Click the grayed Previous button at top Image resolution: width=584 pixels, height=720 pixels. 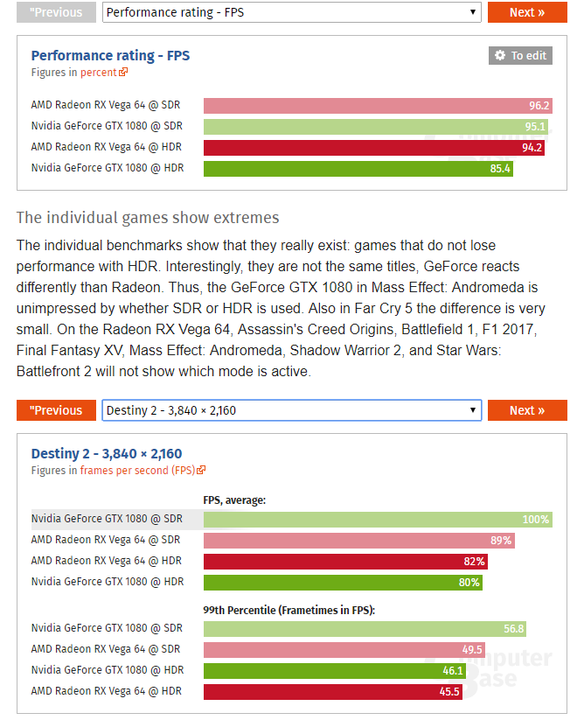click(x=56, y=12)
